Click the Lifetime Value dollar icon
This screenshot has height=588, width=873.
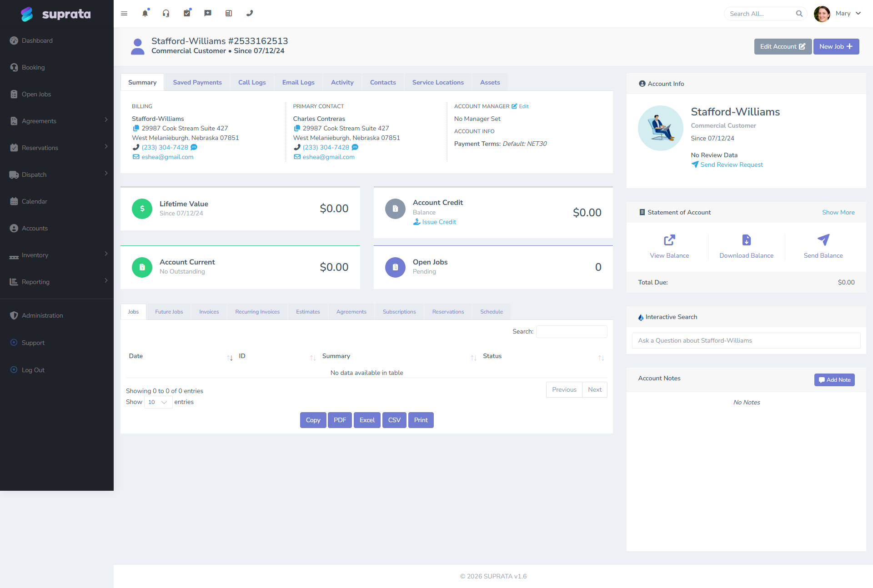[x=142, y=209]
